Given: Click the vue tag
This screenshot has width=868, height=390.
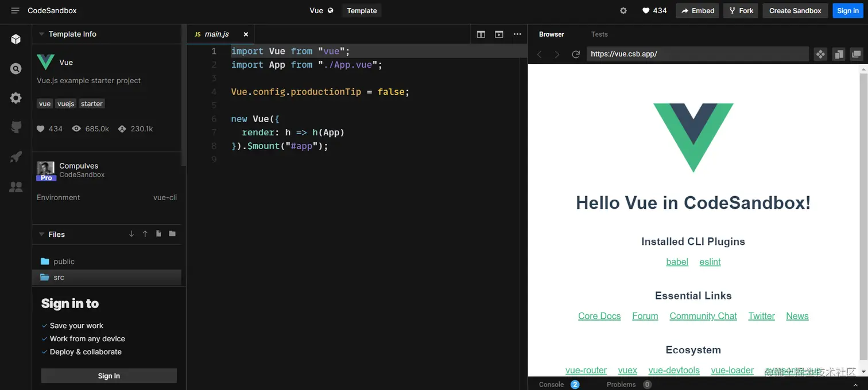Looking at the screenshot, I should pyautogui.click(x=45, y=104).
